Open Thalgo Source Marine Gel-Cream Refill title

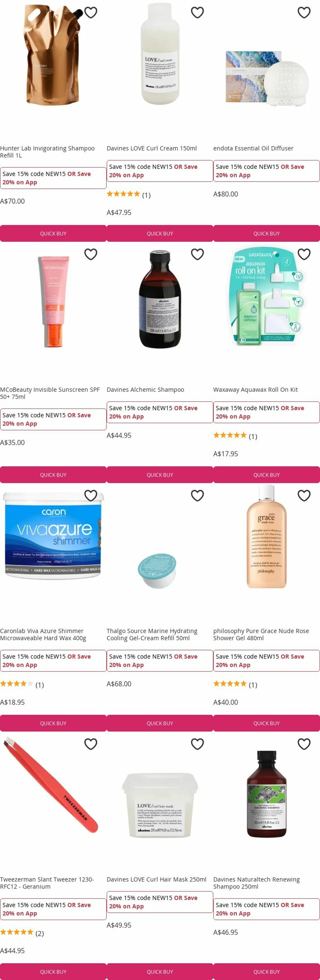coord(152,634)
